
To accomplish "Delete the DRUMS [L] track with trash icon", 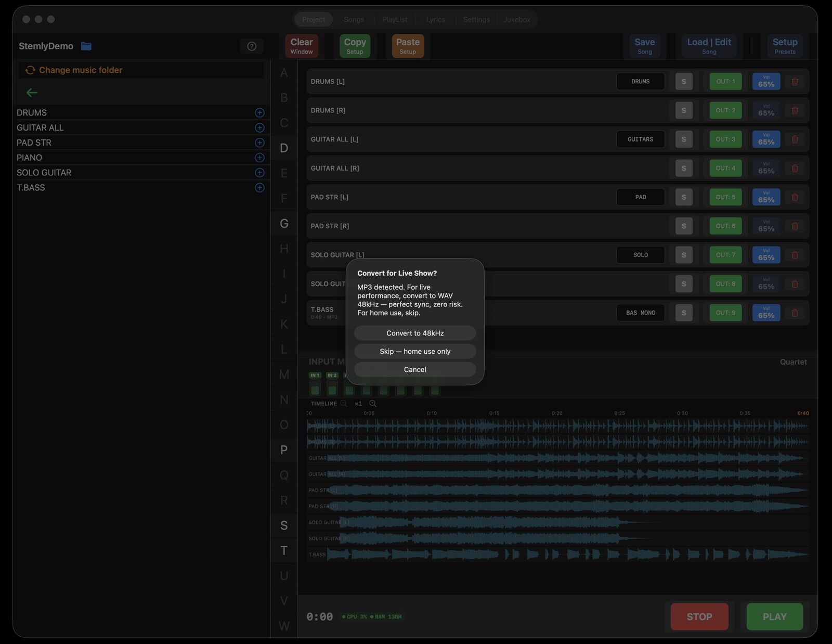I will point(795,82).
